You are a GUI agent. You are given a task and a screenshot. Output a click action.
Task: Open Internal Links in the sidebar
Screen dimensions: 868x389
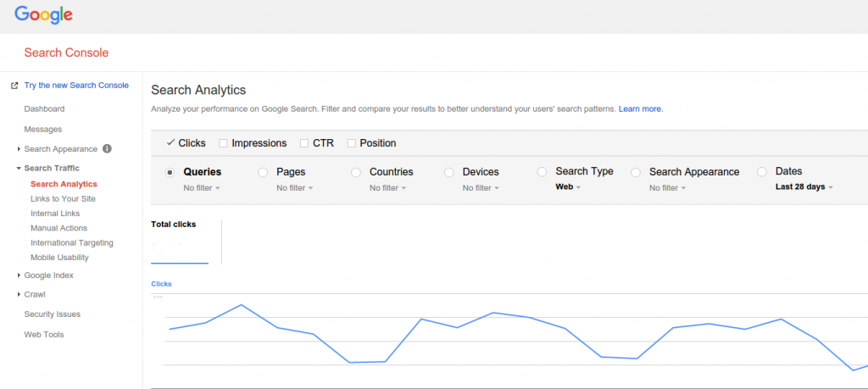[55, 213]
